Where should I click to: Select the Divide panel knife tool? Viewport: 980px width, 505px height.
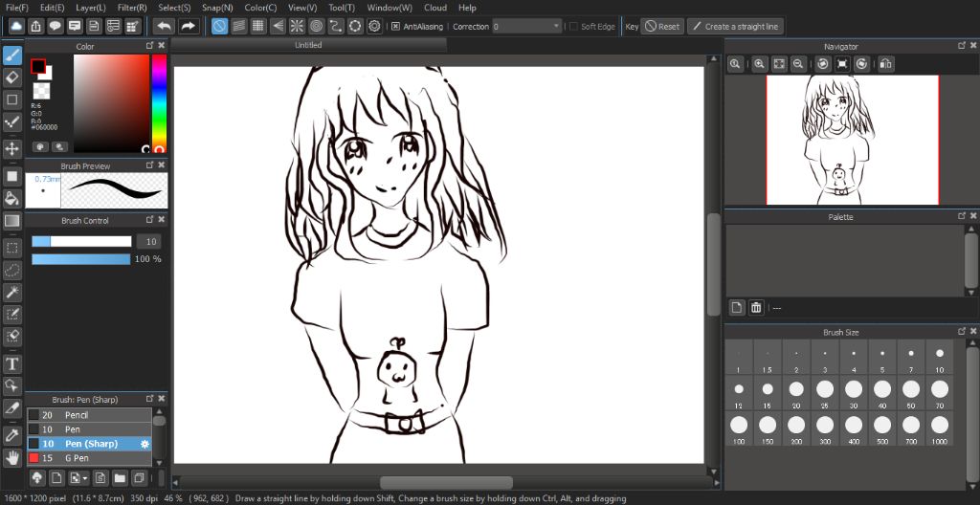pyautogui.click(x=11, y=407)
